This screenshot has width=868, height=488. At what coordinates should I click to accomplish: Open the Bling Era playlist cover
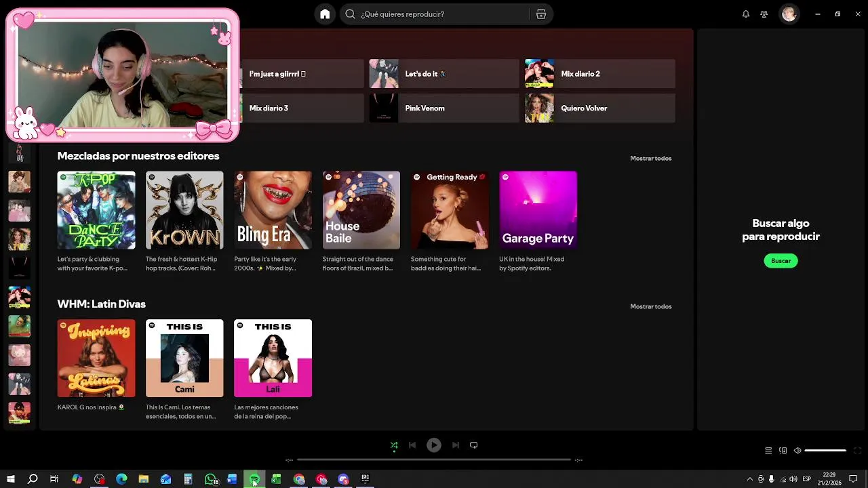tap(273, 210)
